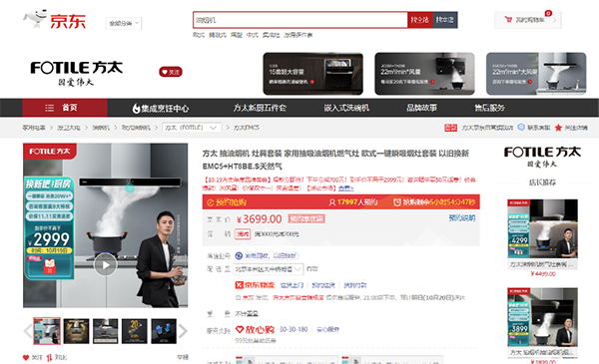
Task: Click the gallery next right arrow
Action: click(183, 331)
